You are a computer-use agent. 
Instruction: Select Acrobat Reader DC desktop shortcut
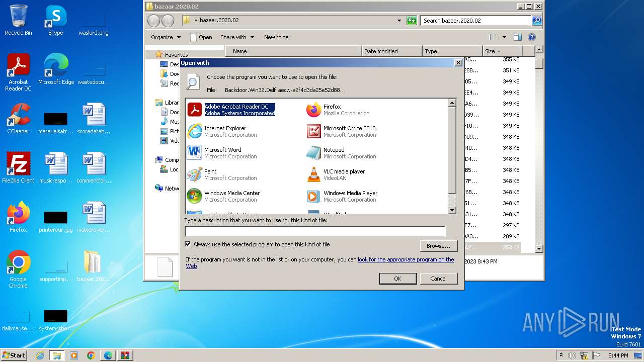click(x=18, y=72)
